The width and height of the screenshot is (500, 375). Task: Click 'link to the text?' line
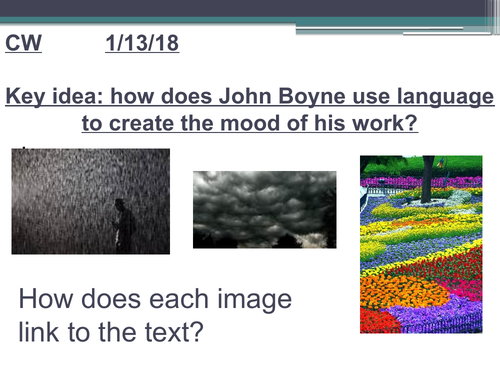pos(111,332)
